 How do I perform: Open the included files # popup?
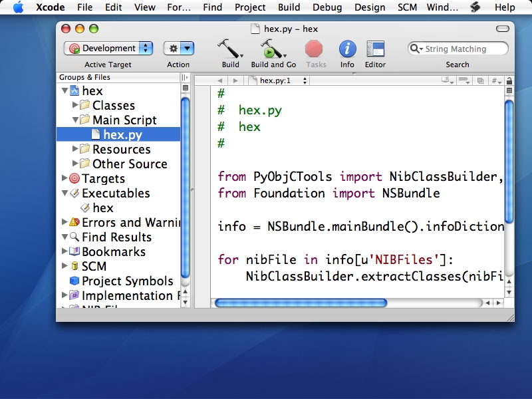tap(496, 80)
